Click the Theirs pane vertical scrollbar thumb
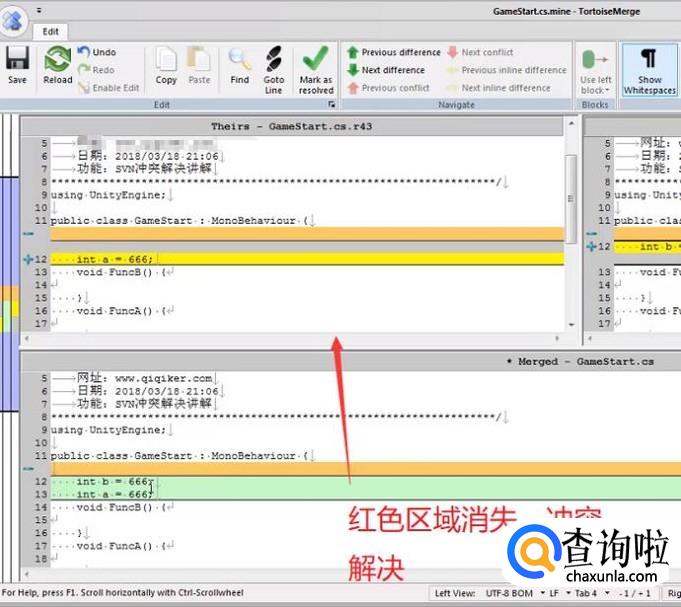 pos(572,198)
